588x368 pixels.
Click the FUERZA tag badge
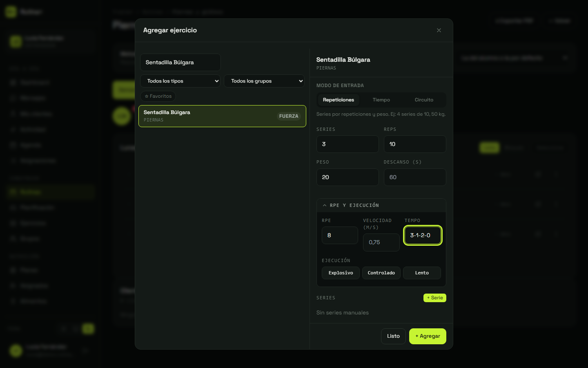(289, 116)
